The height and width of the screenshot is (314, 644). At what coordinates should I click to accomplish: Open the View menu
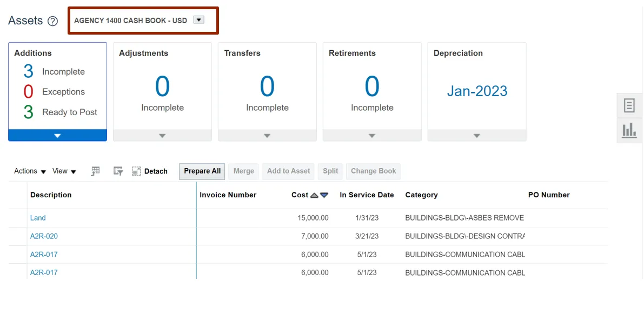pos(64,171)
